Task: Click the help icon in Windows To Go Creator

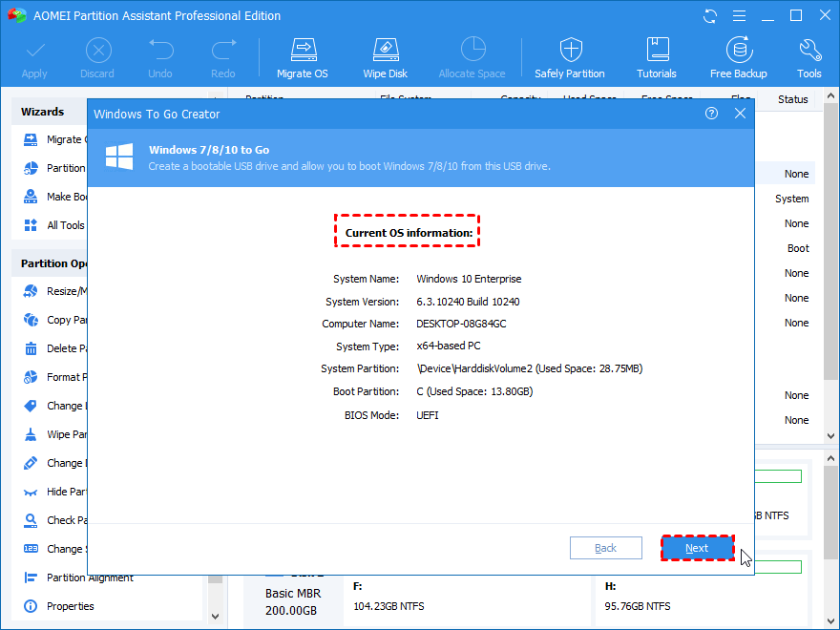Action: pyautogui.click(x=711, y=114)
